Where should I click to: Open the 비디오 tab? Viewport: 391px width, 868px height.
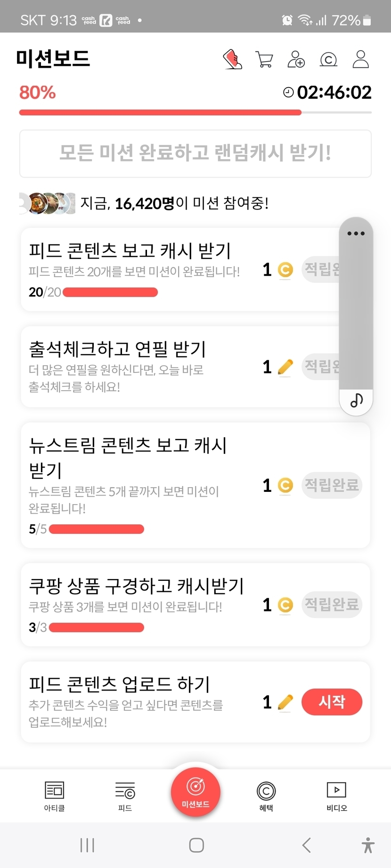[336, 796]
